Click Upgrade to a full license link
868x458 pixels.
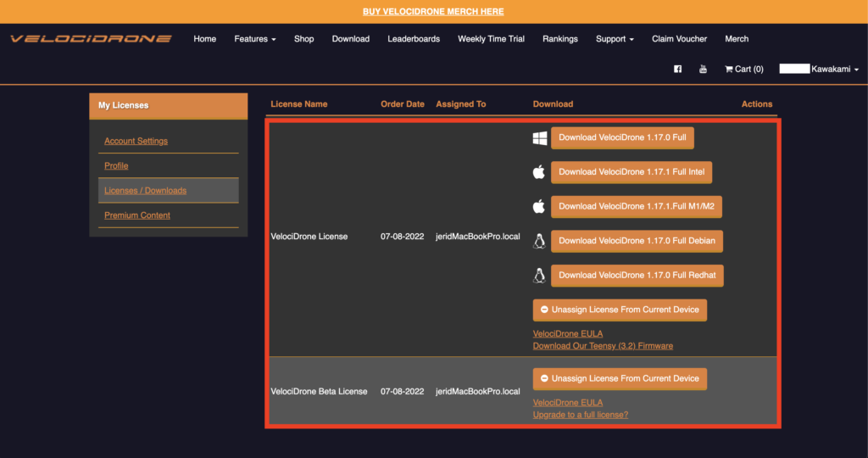pos(580,415)
